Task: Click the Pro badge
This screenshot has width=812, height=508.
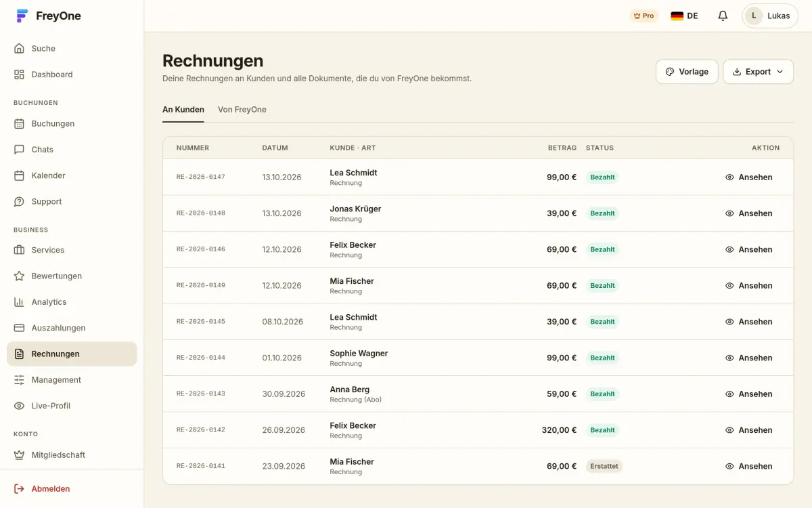Action: coord(644,16)
